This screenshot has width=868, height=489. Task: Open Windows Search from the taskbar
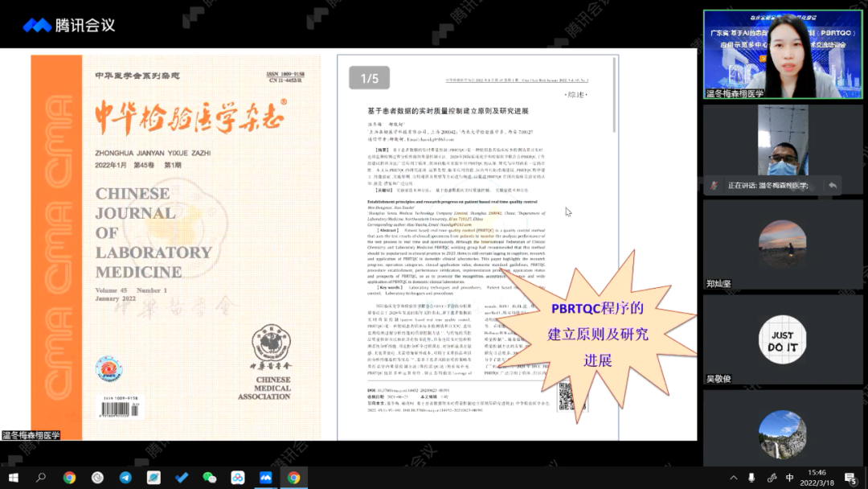click(x=40, y=478)
